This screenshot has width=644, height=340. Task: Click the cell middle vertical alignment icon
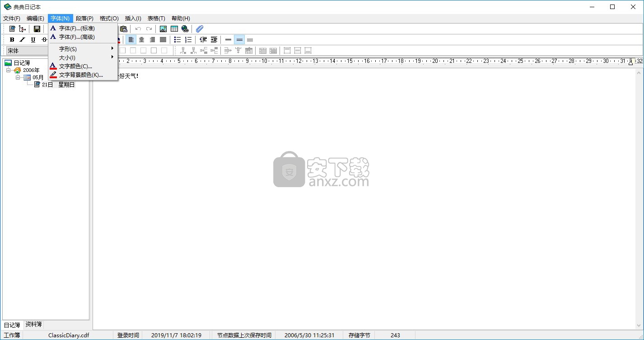pos(298,51)
